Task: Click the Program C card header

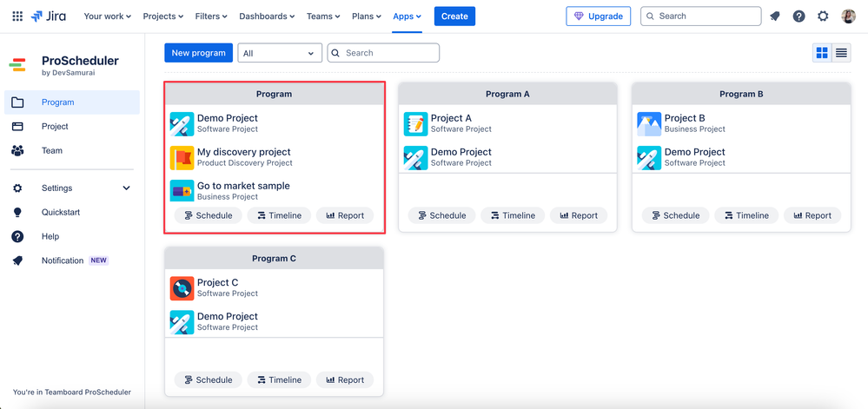Action: point(274,259)
